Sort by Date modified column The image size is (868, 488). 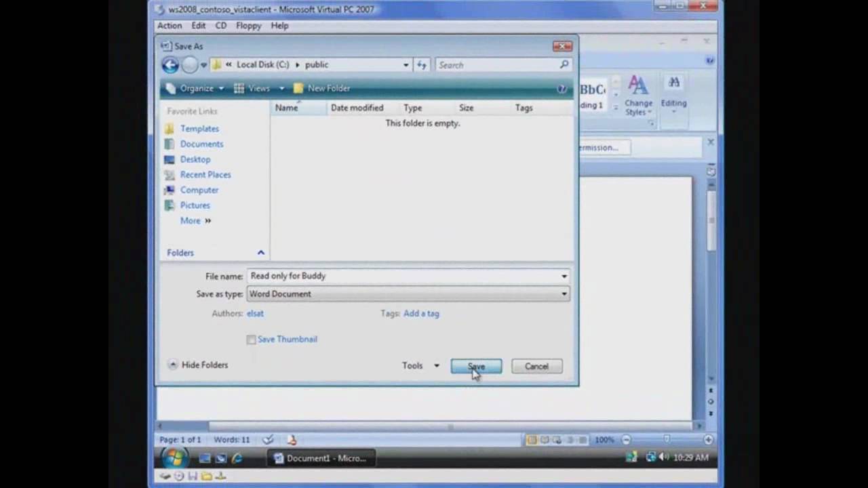pyautogui.click(x=357, y=108)
